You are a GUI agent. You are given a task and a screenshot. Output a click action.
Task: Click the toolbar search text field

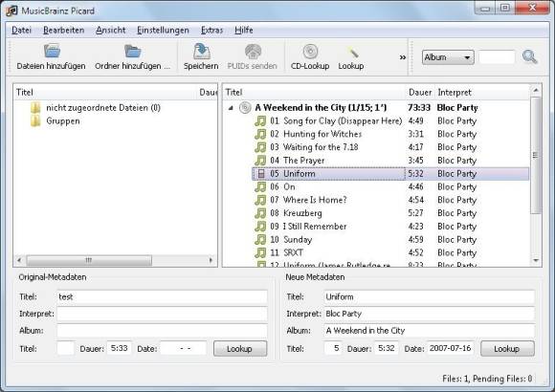click(x=497, y=57)
